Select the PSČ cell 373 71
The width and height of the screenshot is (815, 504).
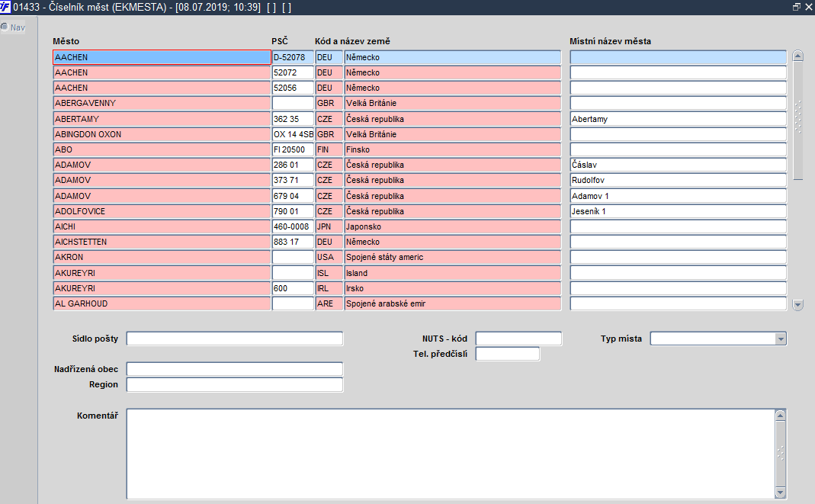tap(293, 180)
